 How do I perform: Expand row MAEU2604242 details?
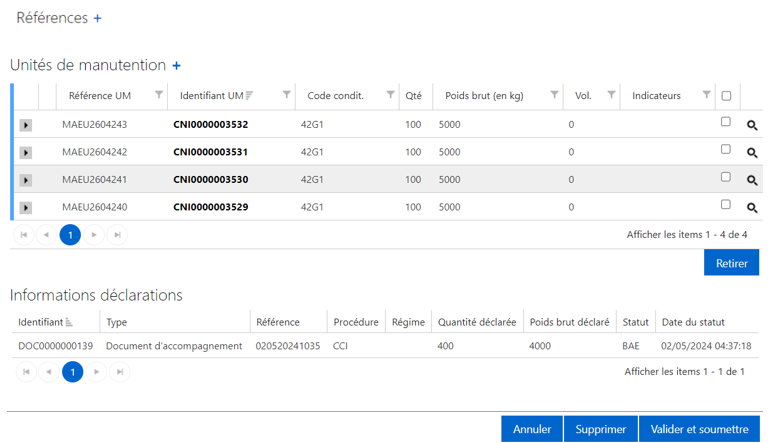(x=26, y=153)
